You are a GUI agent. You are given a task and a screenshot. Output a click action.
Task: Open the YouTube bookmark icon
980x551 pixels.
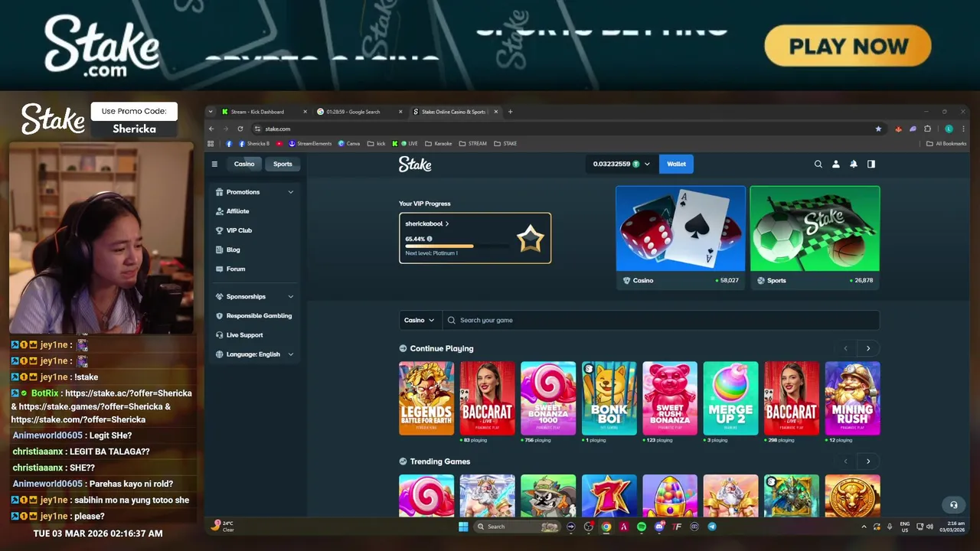click(x=279, y=143)
